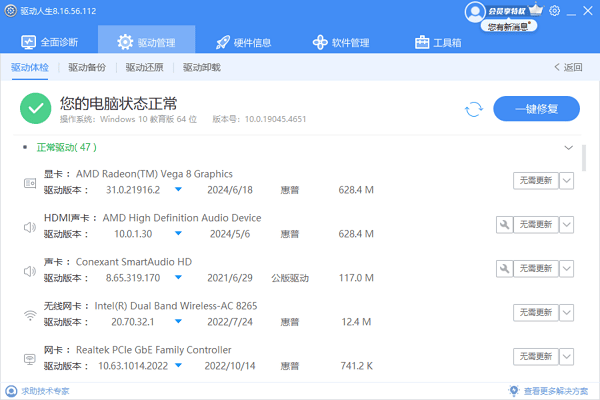Click the 全面诊断 monitor icon
Image resolution: width=600 pixels, height=400 pixels.
tap(28, 42)
